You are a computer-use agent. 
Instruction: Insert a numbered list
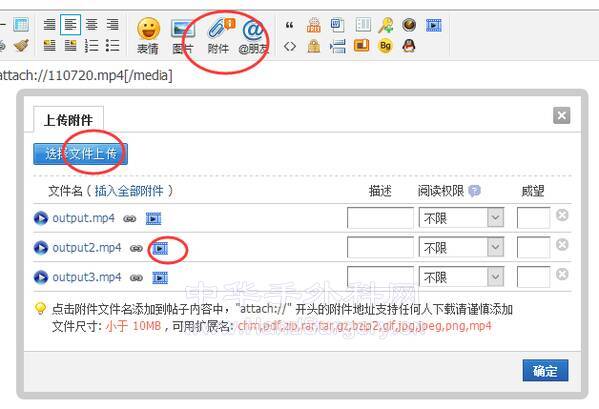point(91,45)
